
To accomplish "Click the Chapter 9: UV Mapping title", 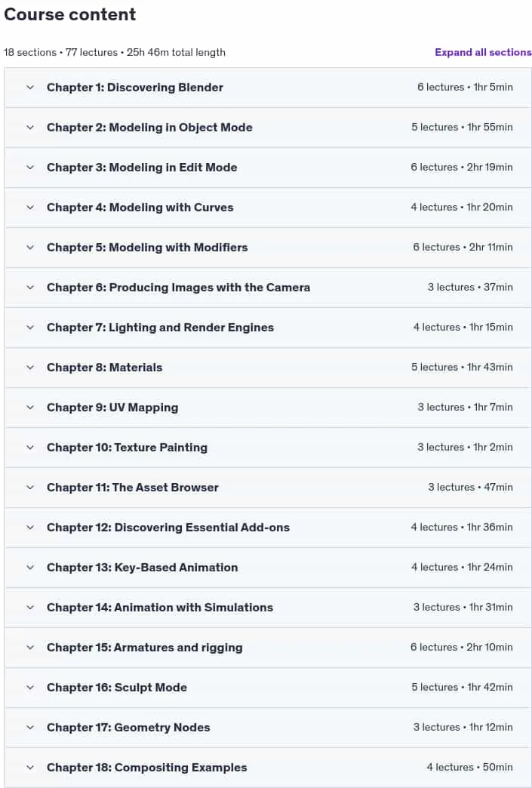I will [112, 408].
